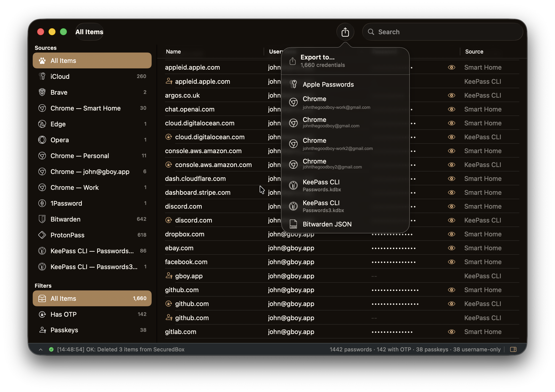555x392 pixels.
Task: Select the Brave browser source
Action: coord(59,92)
